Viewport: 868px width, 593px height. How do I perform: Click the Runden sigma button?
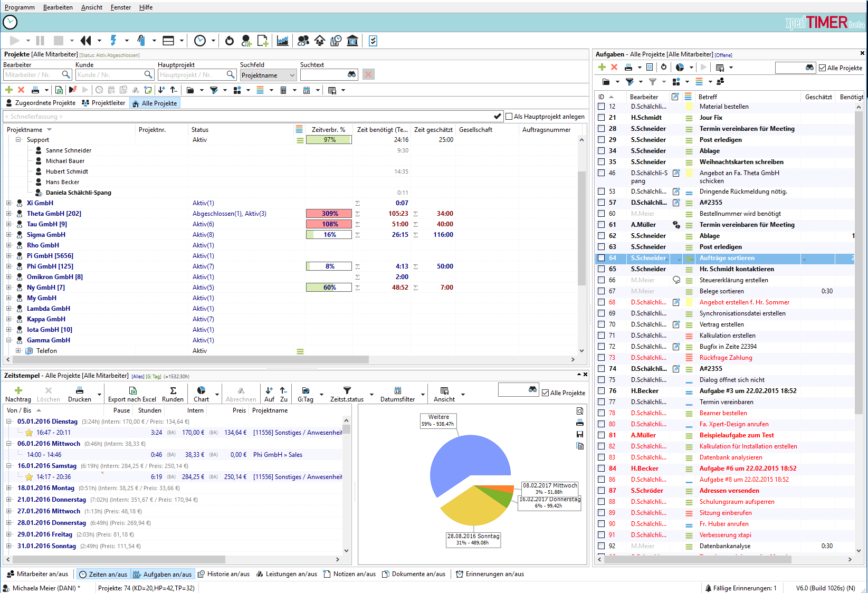(173, 394)
